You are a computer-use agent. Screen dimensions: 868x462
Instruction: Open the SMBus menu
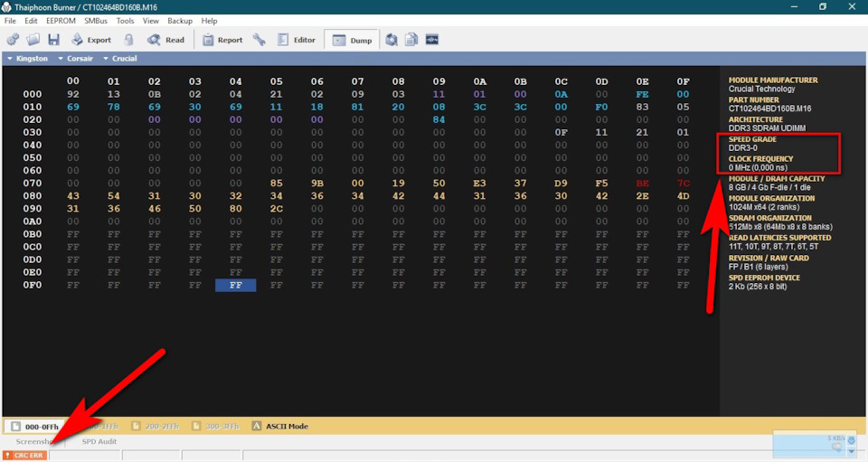95,21
